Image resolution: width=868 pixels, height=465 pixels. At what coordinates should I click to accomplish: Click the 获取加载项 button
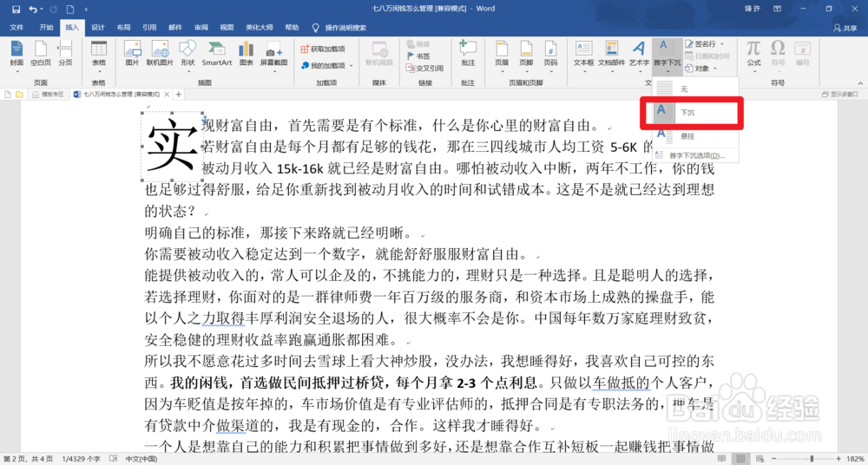pos(323,49)
